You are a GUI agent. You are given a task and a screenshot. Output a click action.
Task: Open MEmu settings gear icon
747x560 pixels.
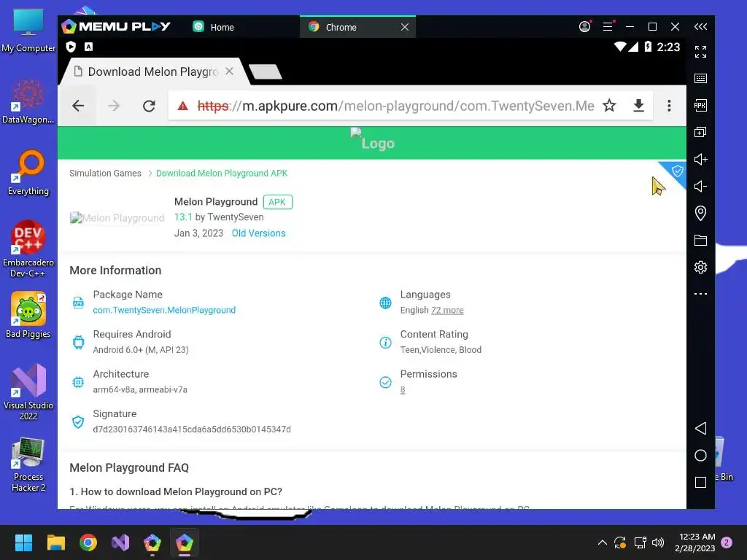click(x=700, y=267)
